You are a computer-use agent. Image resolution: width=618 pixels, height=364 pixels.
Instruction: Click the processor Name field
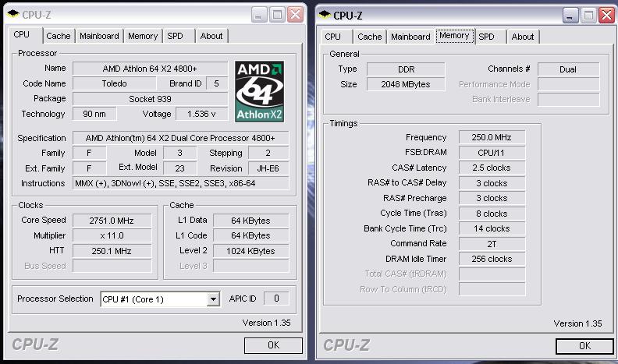coord(150,69)
